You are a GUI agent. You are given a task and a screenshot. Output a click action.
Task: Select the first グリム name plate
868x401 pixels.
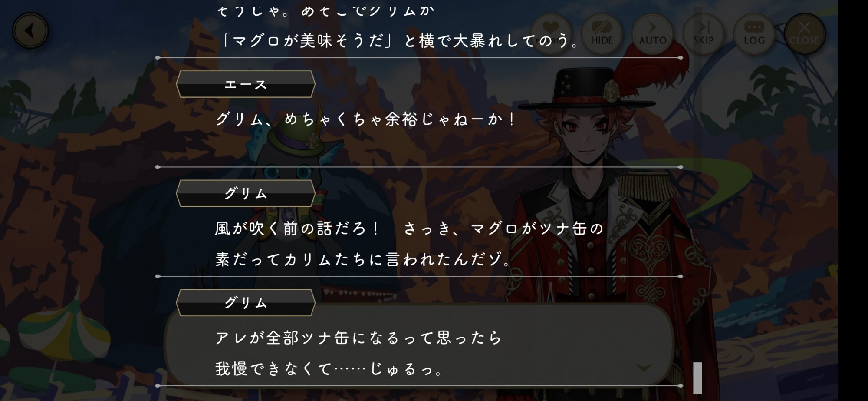pyautogui.click(x=245, y=193)
